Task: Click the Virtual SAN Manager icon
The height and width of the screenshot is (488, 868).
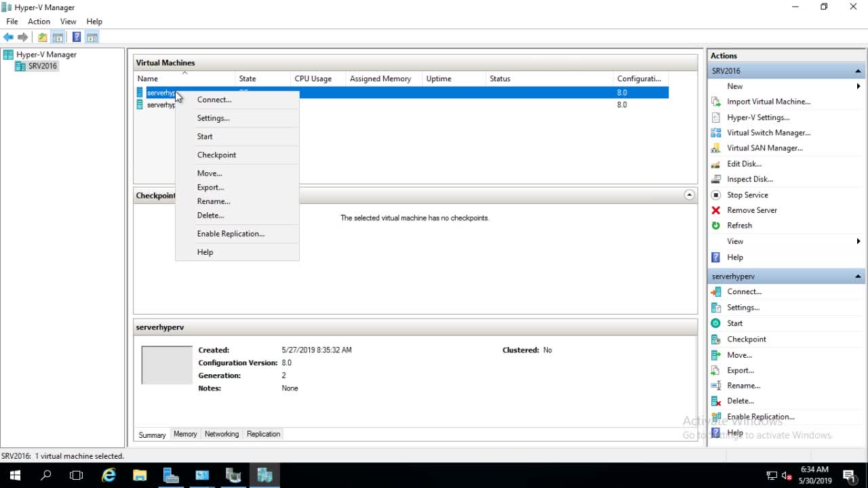Action: pos(715,148)
